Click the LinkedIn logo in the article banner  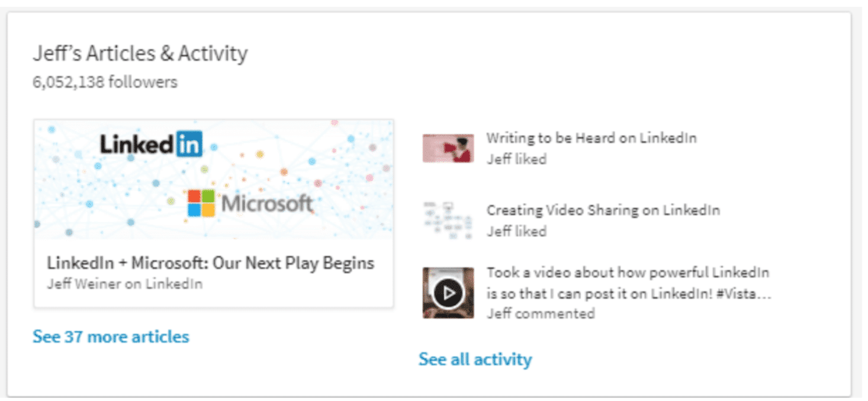pos(151,144)
